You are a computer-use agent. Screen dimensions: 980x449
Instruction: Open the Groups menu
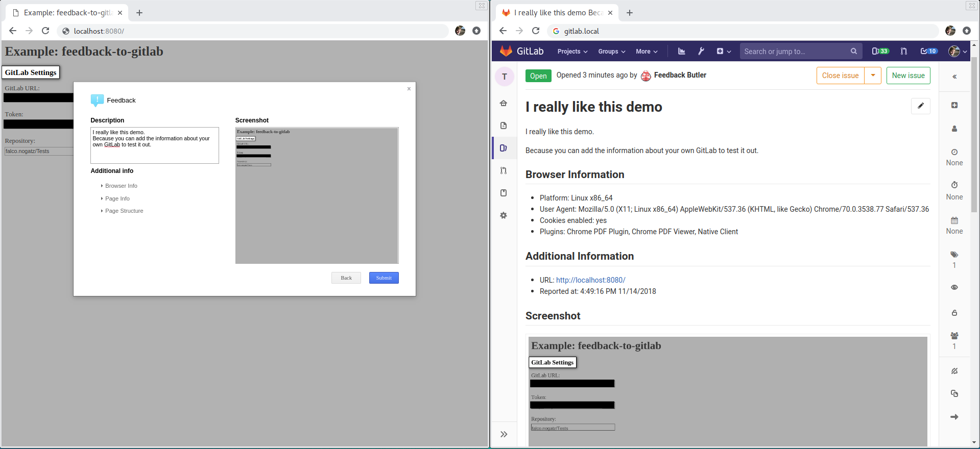coord(611,52)
